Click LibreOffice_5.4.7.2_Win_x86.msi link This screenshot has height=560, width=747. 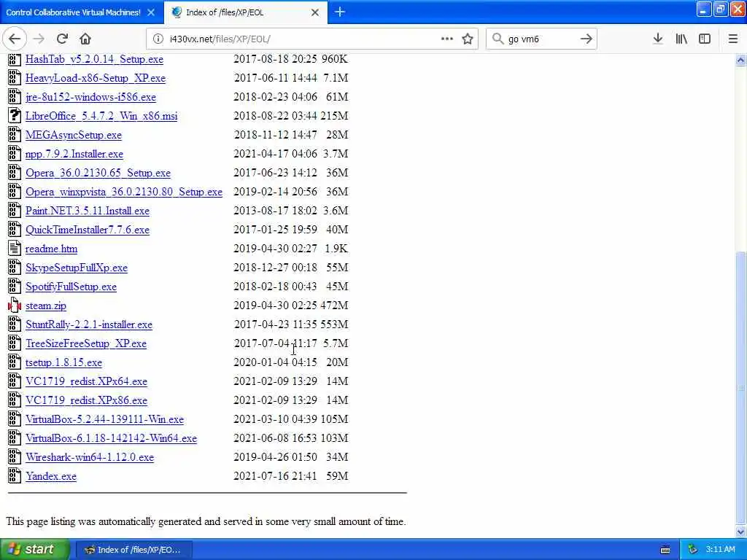101,116
